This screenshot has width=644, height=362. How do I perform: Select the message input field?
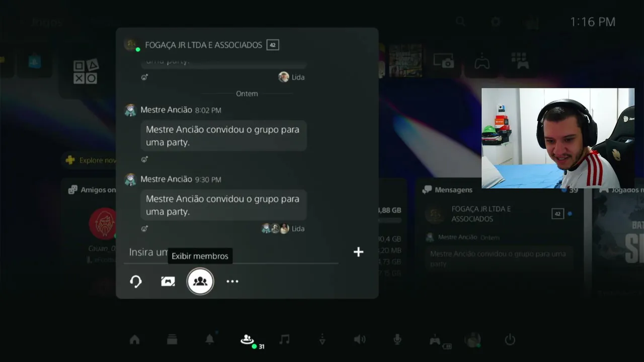(231, 252)
